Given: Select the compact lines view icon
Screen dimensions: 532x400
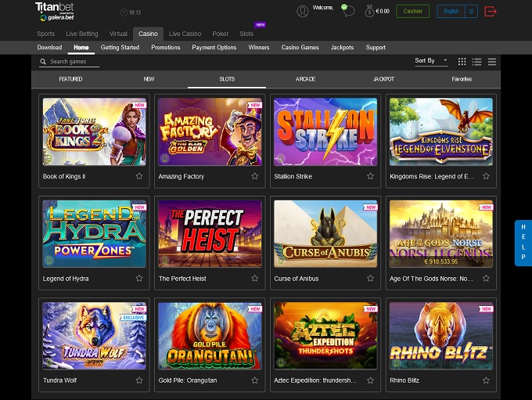Looking at the screenshot, I should pyautogui.click(x=492, y=61).
